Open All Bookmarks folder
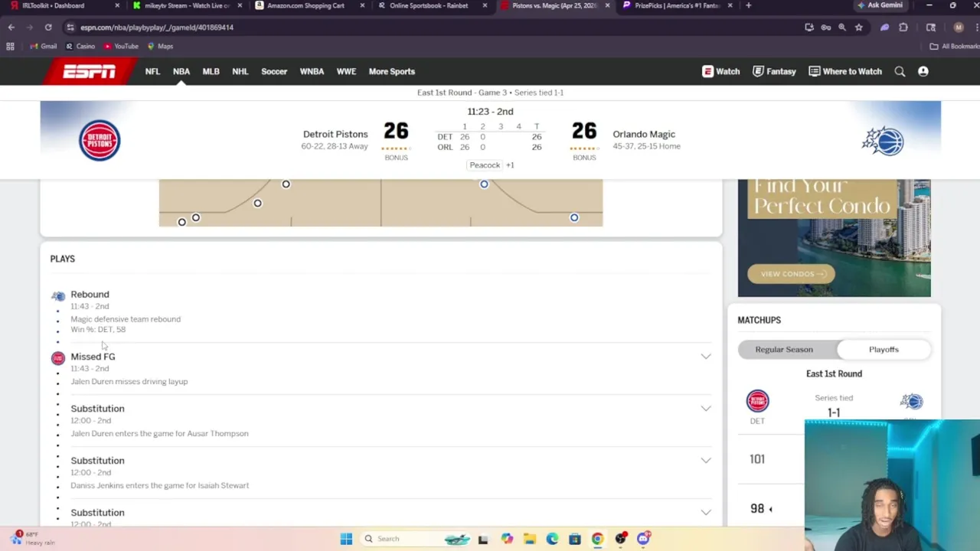 pyautogui.click(x=954, y=46)
